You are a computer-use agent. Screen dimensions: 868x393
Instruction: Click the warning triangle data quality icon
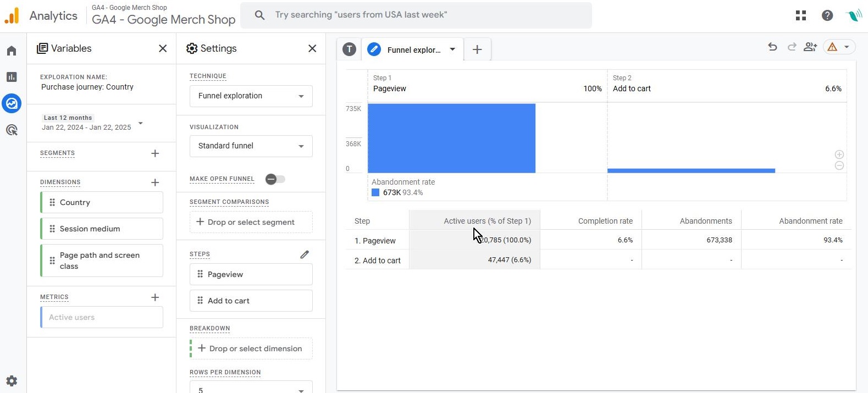point(832,47)
